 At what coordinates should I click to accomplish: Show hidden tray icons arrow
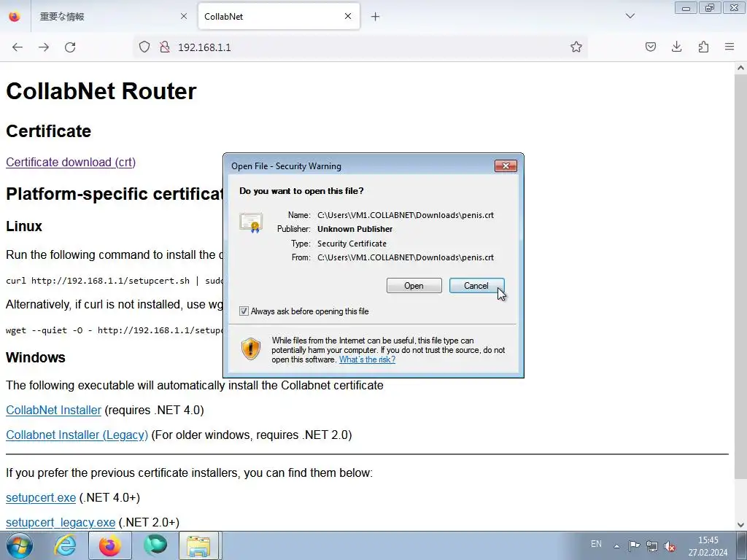click(x=616, y=546)
